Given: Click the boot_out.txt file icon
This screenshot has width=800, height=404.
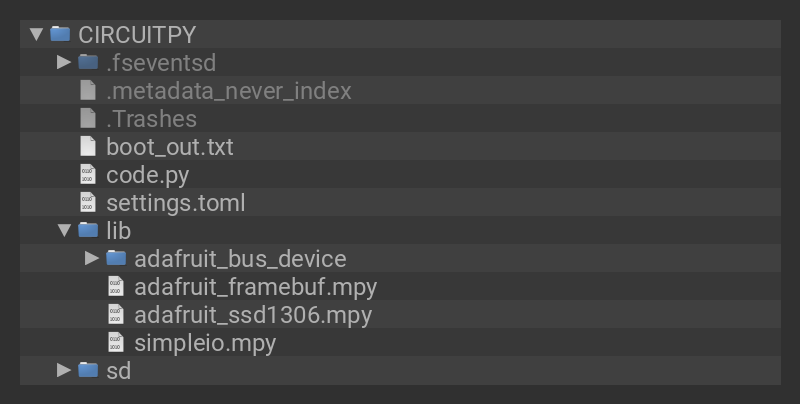Looking at the screenshot, I should click(88, 146).
